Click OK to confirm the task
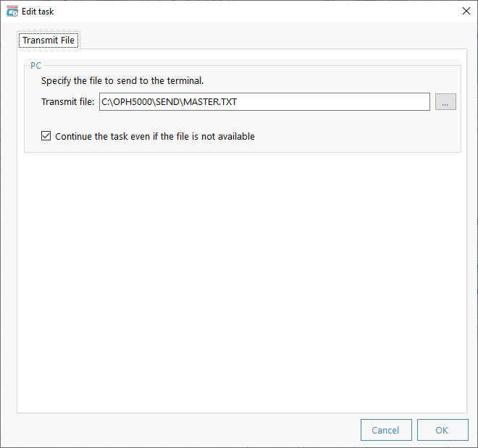 pos(443,430)
